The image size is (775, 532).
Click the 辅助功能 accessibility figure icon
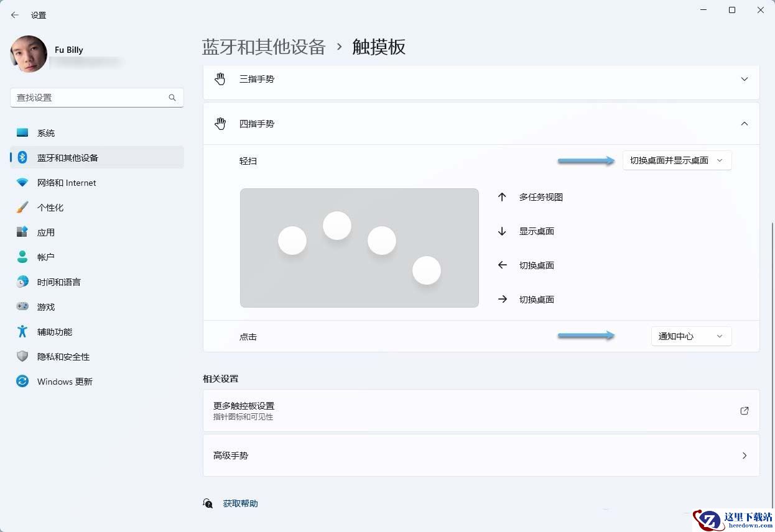[x=22, y=332]
